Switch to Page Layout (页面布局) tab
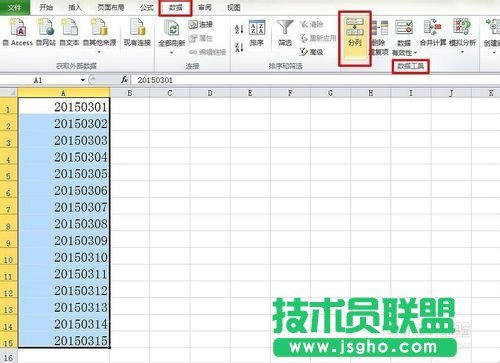Image resolution: width=500 pixels, height=363 pixels. pyautogui.click(x=111, y=7)
